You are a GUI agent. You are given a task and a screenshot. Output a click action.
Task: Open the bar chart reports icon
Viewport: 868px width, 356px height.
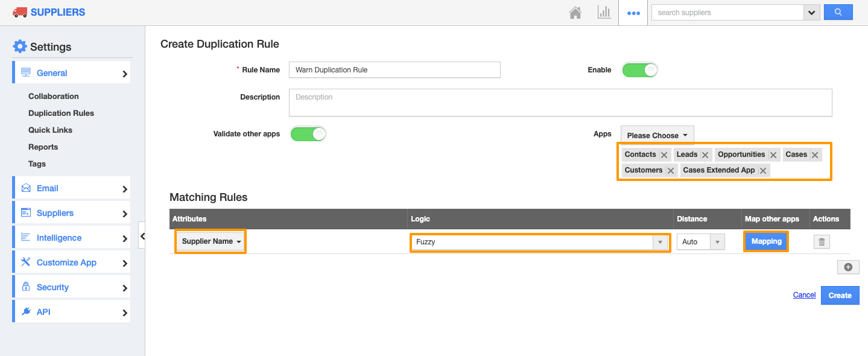(x=604, y=13)
